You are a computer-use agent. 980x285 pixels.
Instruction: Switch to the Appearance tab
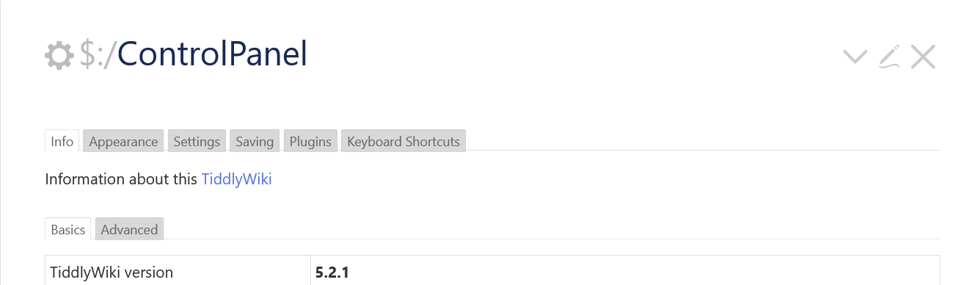(123, 141)
